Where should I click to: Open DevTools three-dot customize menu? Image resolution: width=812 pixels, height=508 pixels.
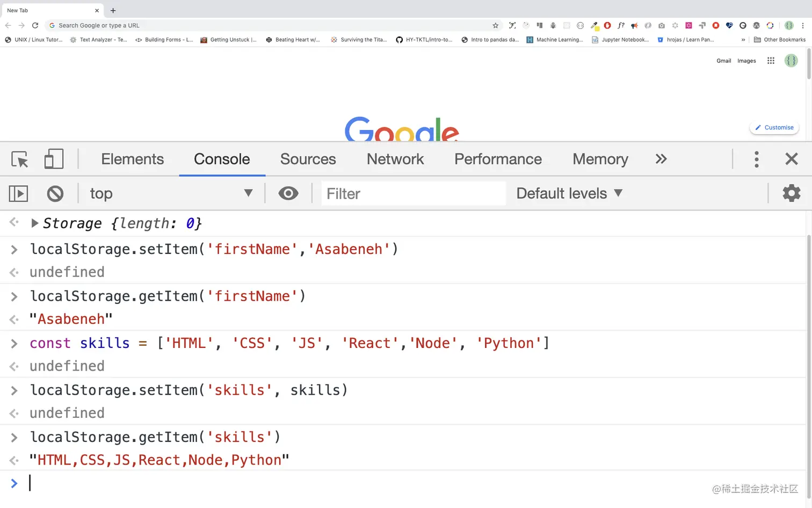pos(757,159)
